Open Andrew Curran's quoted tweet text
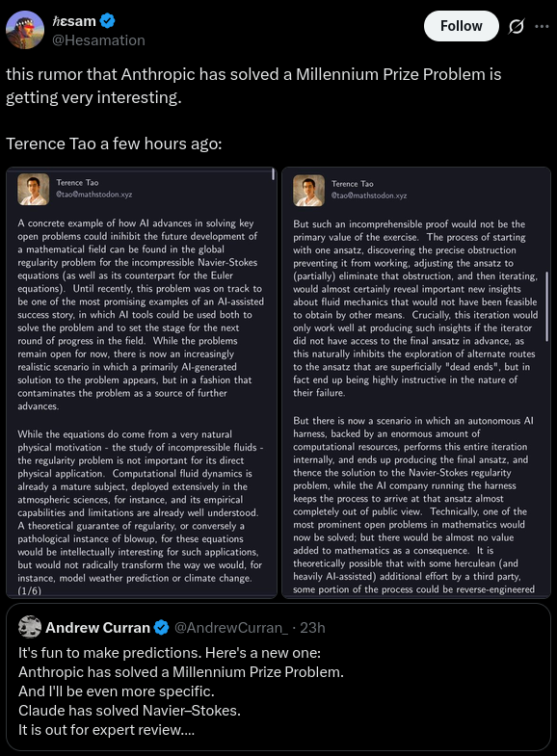This screenshot has height=756, width=557. click(181, 691)
